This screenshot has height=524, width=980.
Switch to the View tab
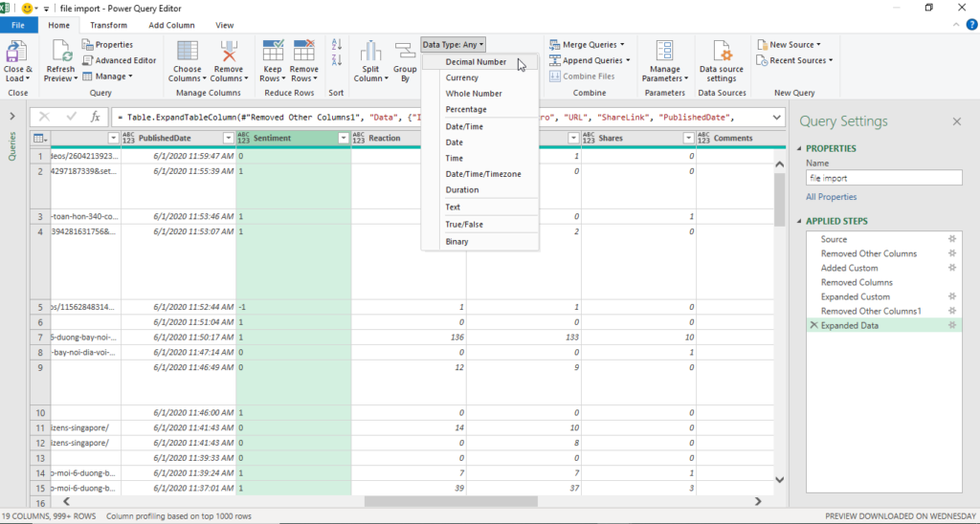point(224,25)
